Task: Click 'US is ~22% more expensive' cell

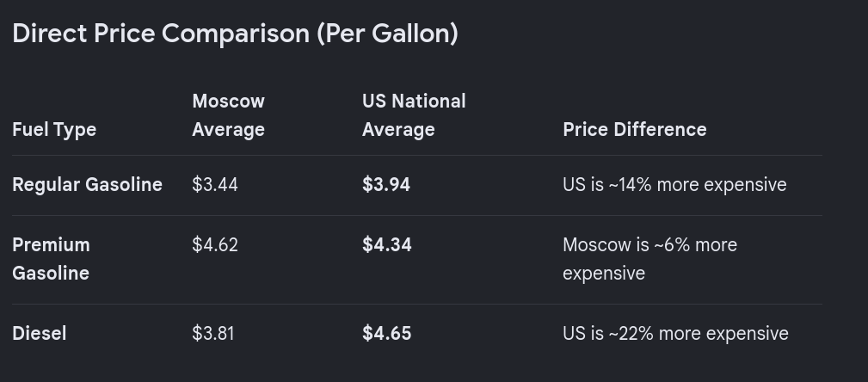Action: [675, 333]
